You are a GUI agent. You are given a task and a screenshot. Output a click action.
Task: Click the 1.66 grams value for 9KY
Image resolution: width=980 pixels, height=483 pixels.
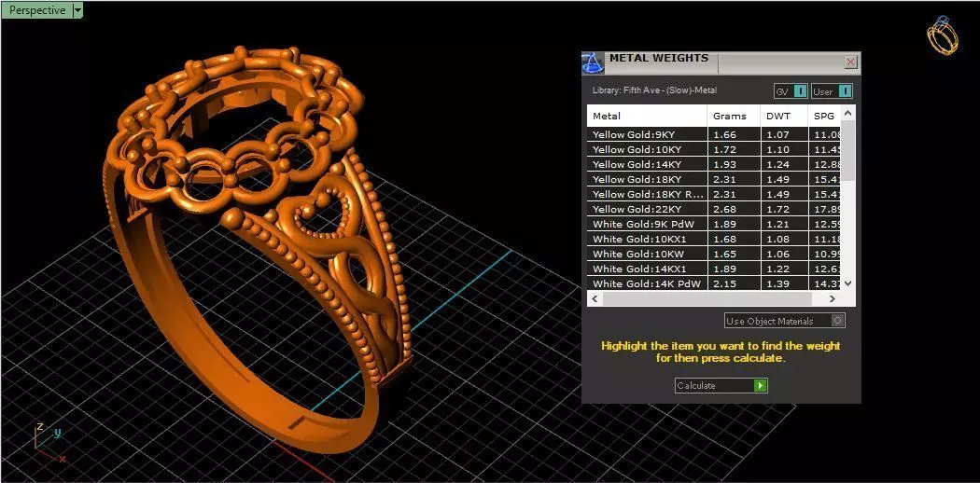point(725,134)
